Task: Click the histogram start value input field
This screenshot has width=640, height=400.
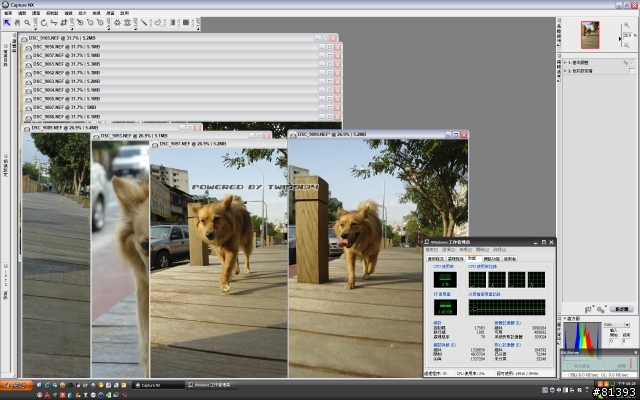Action: [x=613, y=341]
